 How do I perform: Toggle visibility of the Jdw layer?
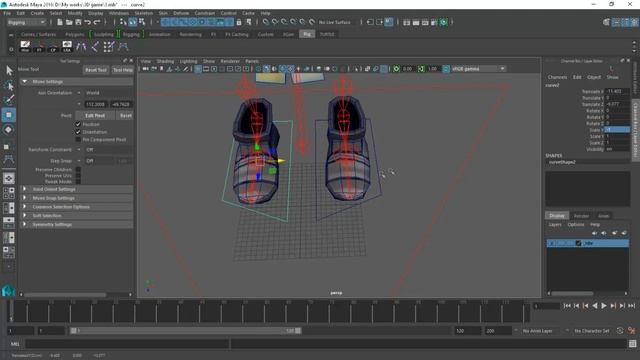tap(551, 243)
